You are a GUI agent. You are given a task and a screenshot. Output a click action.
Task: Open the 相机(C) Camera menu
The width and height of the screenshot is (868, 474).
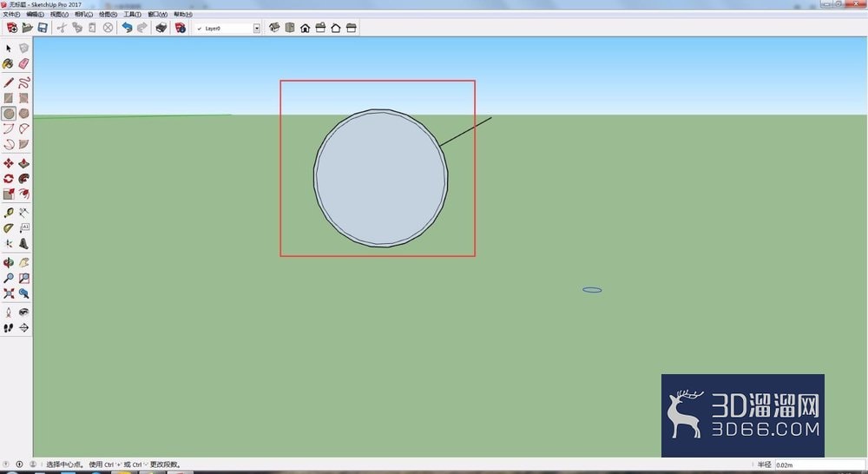[x=83, y=15]
